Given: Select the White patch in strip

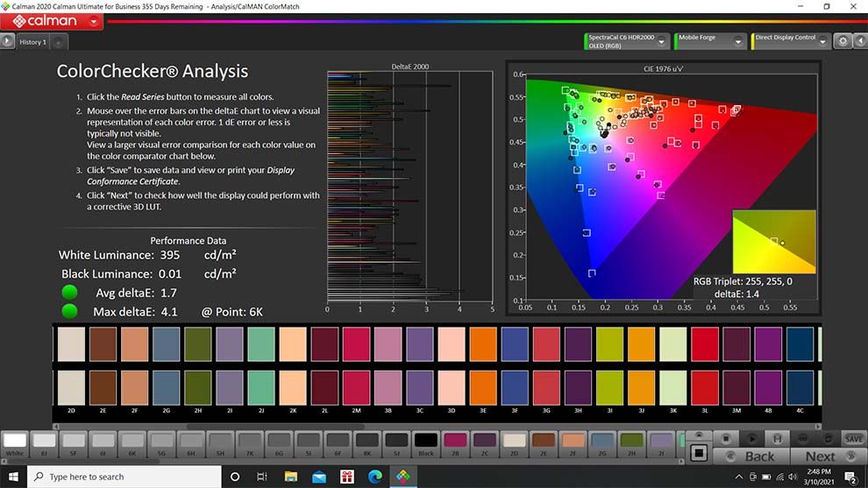Looking at the screenshot, I should click(x=15, y=444).
